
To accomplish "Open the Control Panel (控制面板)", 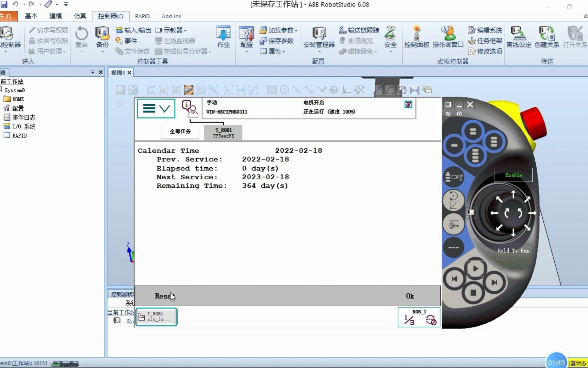I will tap(416, 37).
